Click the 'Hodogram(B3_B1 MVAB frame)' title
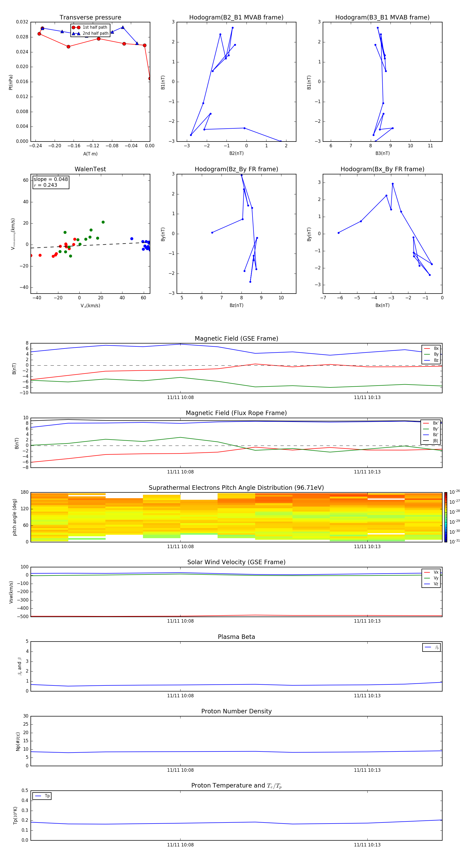 point(382,18)
